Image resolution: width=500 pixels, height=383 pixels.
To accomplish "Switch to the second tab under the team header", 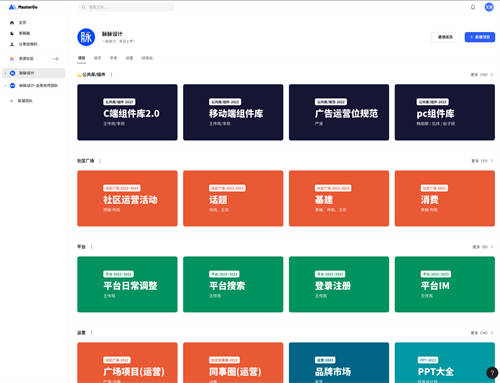I will click(97, 58).
